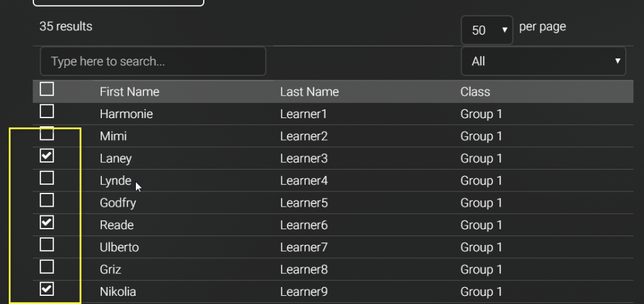This screenshot has height=304, width=644.
Task: Focus the Type here to search field
Action: click(153, 61)
